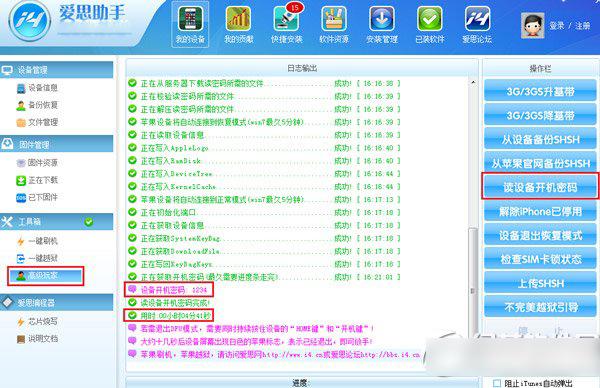Collapse 设备管理 sidebar section
600x388 pixels.
tap(57, 70)
